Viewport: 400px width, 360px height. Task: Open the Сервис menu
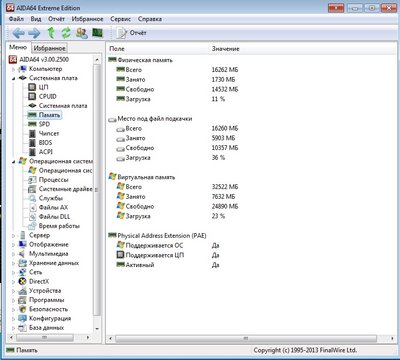120,19
